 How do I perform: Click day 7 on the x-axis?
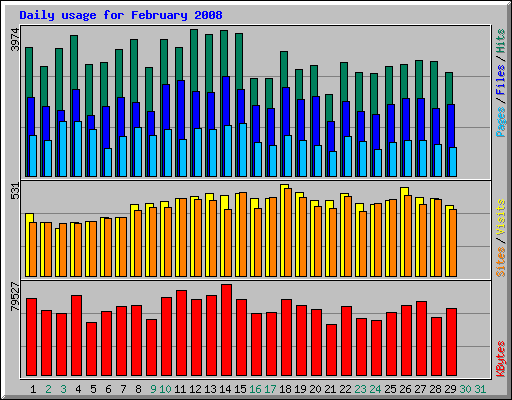pyautogui.click(x=123, y=389)
